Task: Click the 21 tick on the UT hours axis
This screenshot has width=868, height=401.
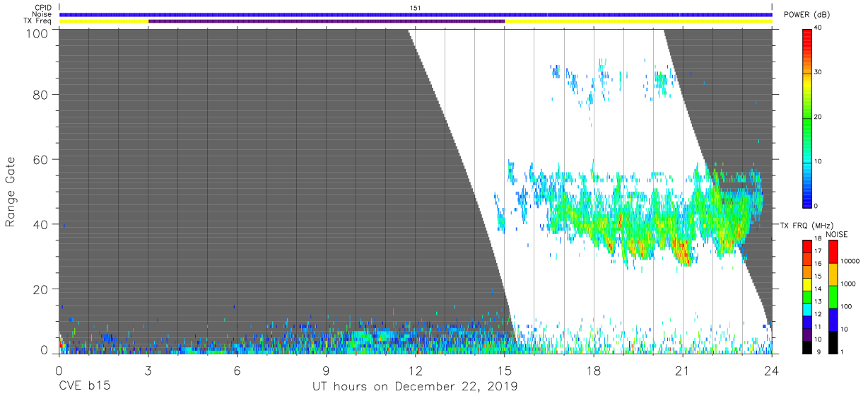Action: tap(683, 370)
